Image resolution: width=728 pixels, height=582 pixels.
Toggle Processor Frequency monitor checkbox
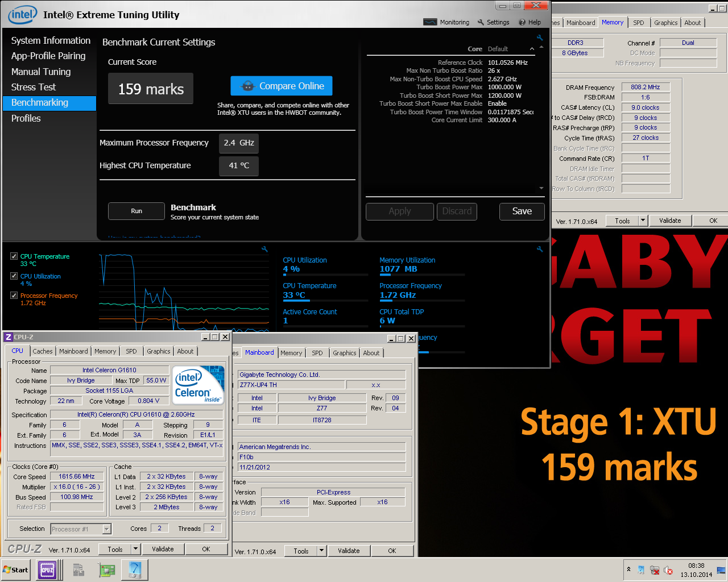click(14, 296)
